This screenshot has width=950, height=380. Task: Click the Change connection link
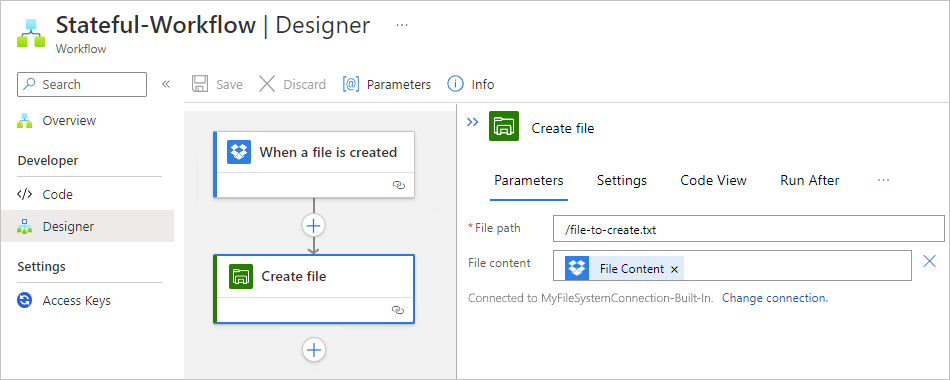(775, 298)
